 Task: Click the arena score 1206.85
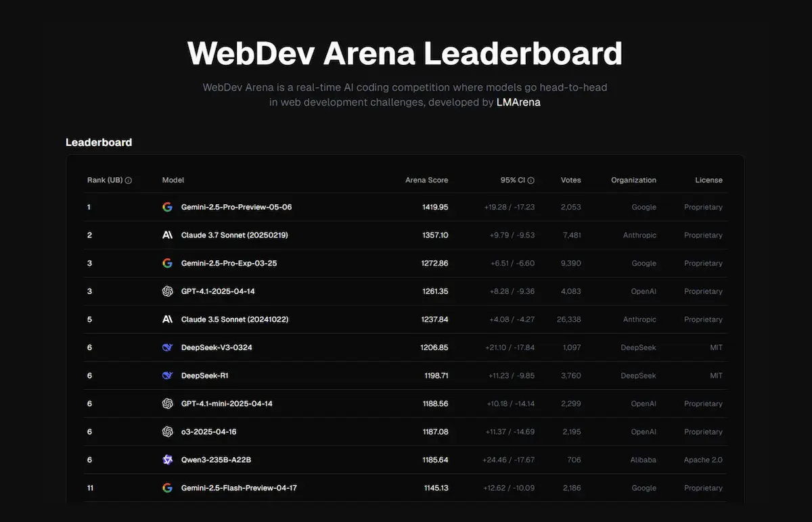coord(434,348)
